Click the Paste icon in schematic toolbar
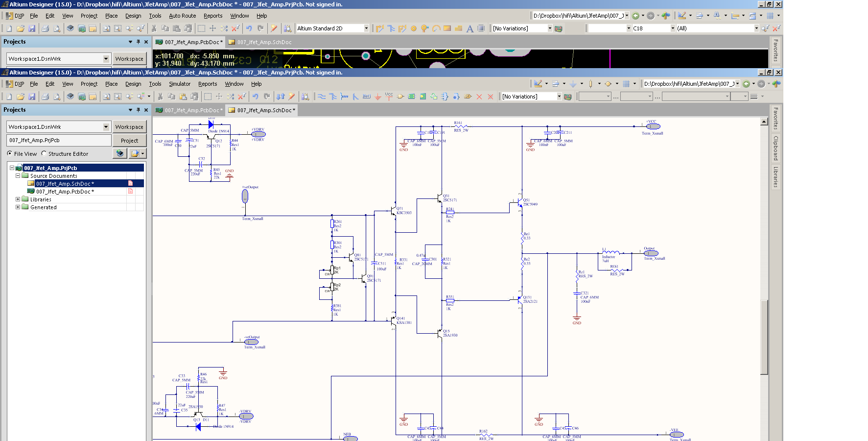 tap(183, 97)
